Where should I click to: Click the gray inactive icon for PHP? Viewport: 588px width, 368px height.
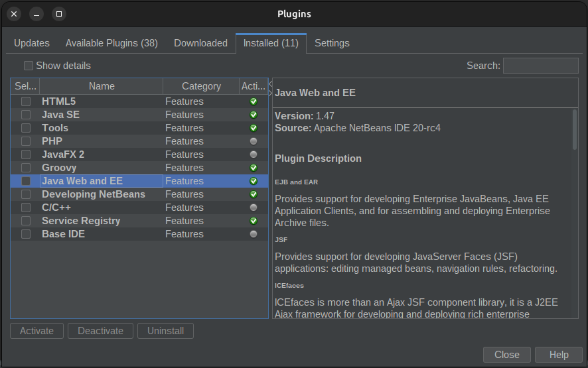click(x=253, y=141)
